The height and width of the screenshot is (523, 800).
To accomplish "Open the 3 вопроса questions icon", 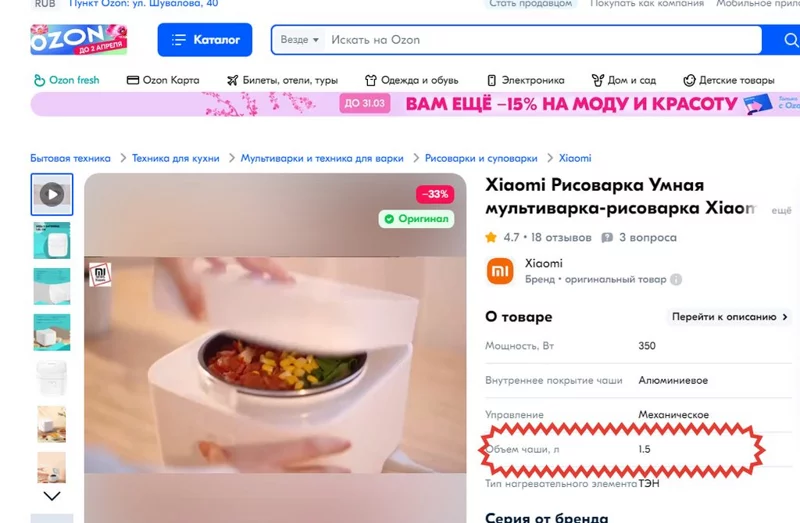I will [607, 238].
